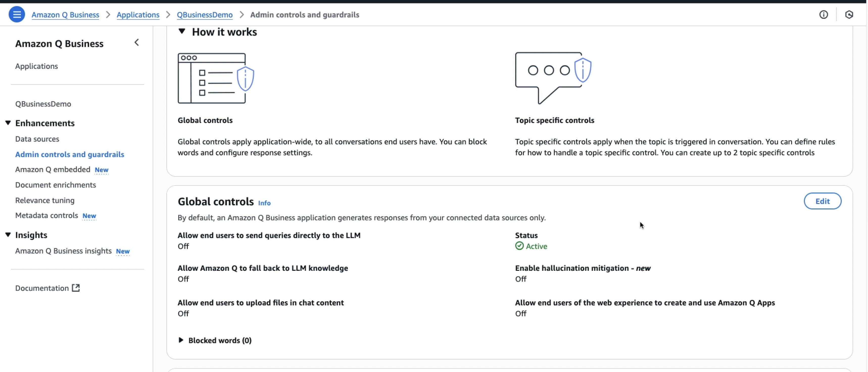The width and height of the screenshot is (868, 372).
Task: Collapse the How it works section
Action: click(x=182, y=32)
